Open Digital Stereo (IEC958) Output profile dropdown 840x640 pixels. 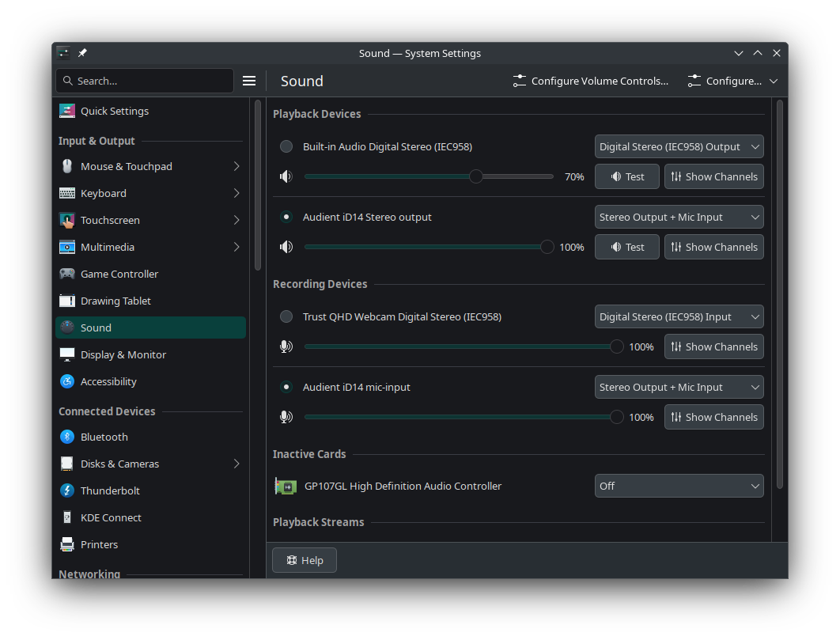[679, 146]
